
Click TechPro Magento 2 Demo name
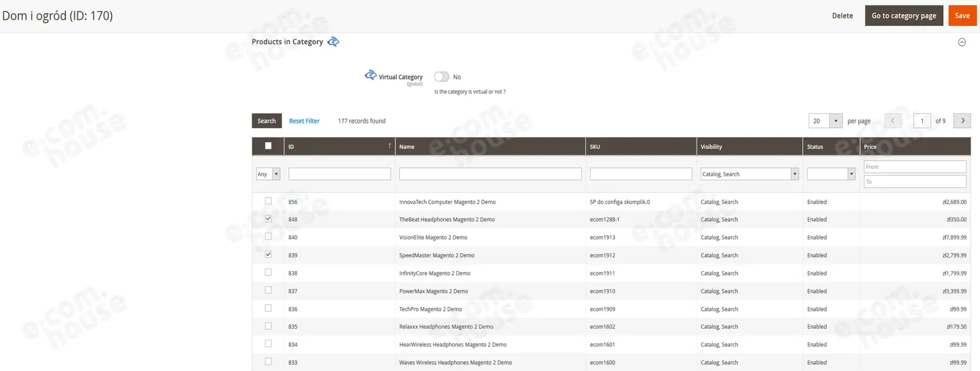click(431, 309)
